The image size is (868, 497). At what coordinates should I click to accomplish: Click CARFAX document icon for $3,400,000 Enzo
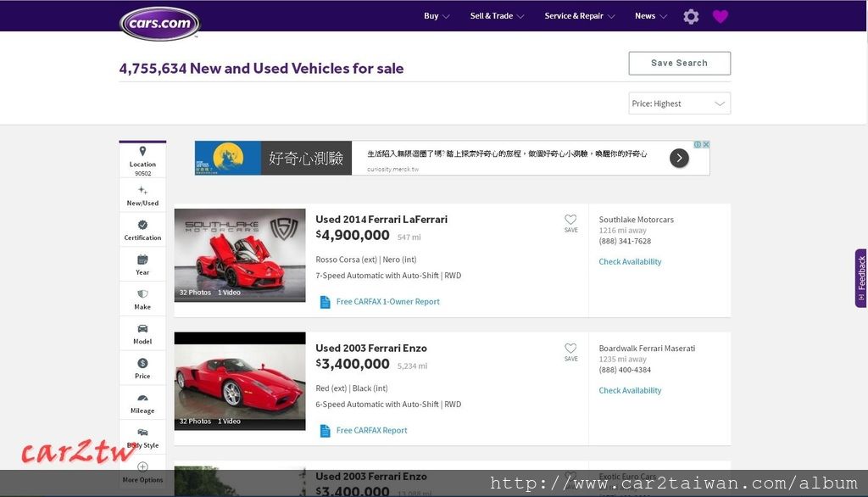(x=325, y=431)
